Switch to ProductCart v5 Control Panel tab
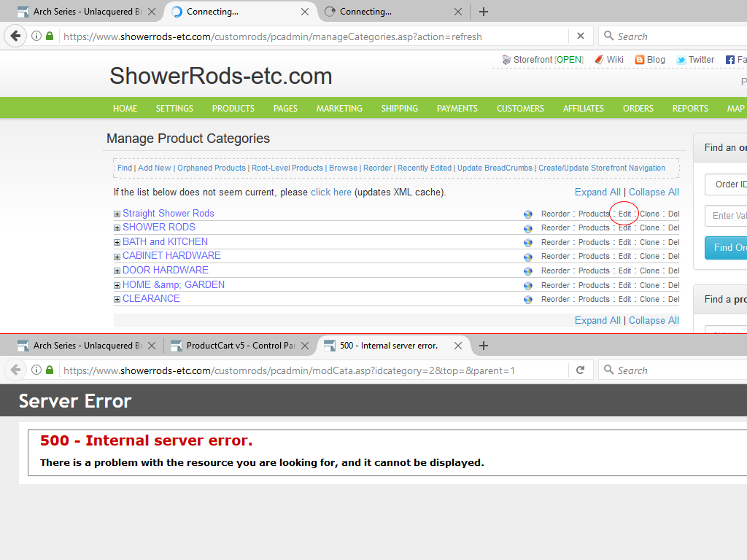Screen dimensions: 747x560 tap(239, 345)
